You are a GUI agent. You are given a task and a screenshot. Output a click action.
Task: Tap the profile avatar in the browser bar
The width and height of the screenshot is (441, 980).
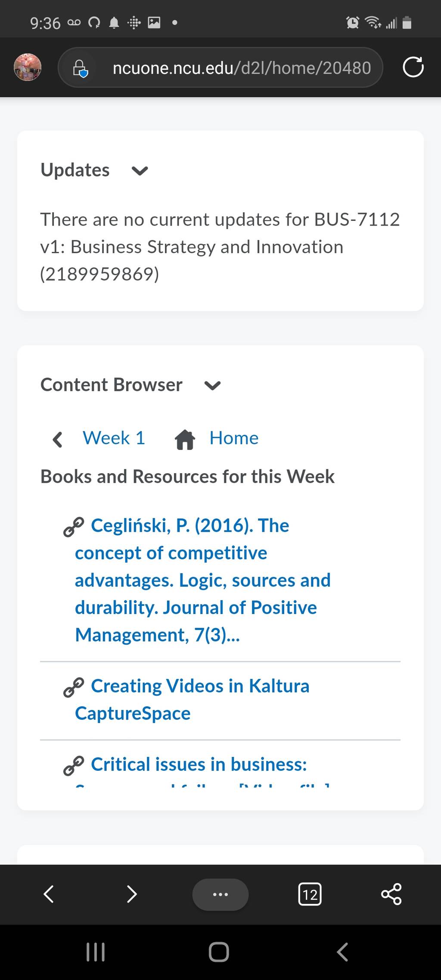pyautogui.click(x=28, y=67)
